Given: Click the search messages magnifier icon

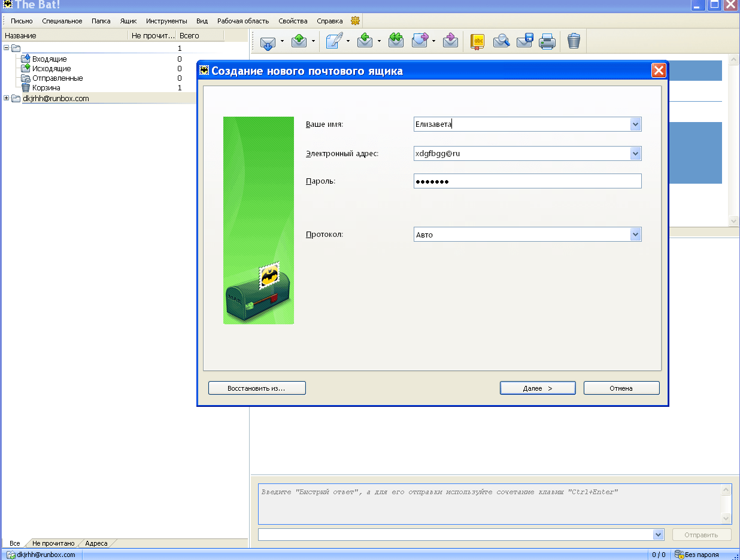Looking at the screenshot, I should 501,41.
